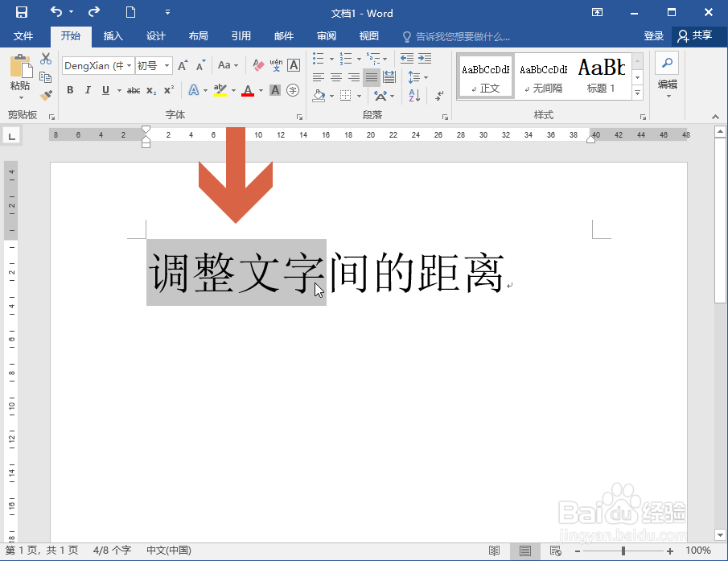Toggle italic formatting on the selected text
This screenshot has height=561, width=728.
pos(86,89)
